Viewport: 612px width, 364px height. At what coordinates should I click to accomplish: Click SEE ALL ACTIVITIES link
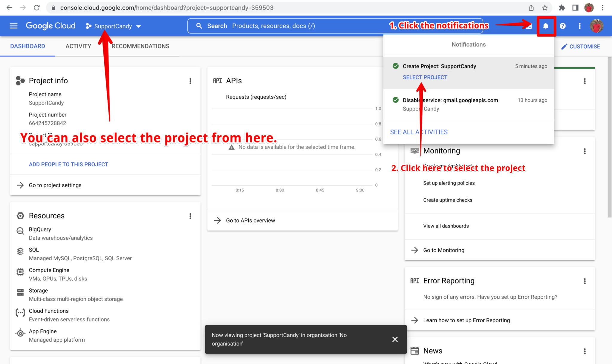tap(418, 132)
